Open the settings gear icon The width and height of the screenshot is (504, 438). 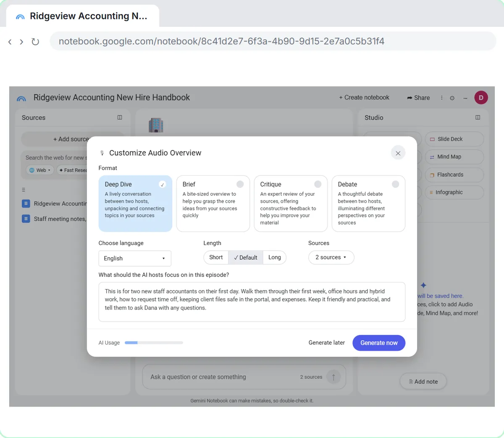point(452,98)
